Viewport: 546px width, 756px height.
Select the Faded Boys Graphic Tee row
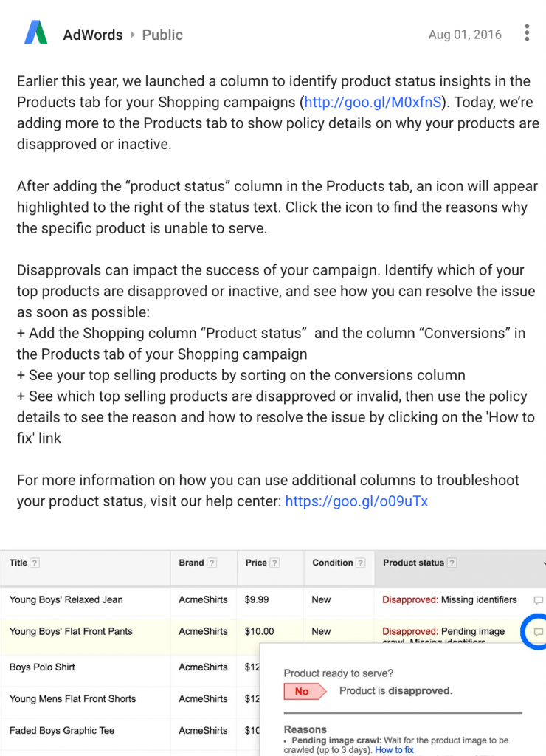(x=130, y=730)
